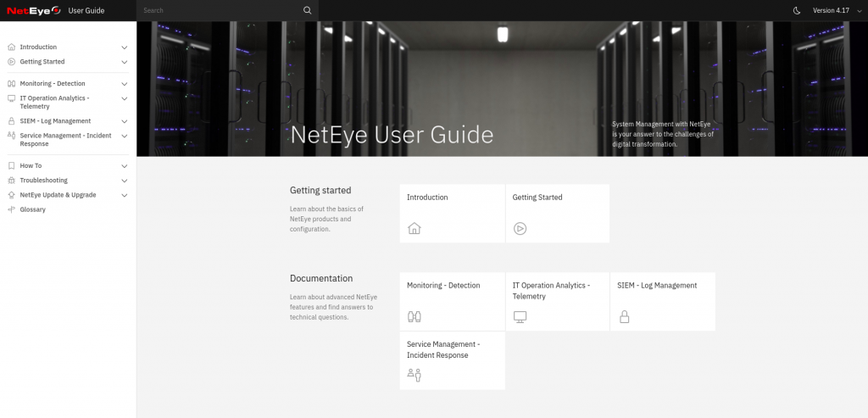The width and height of the screenshot is (868, 418).
Task: Click the play icon on Getting Started card
Action: coord(520,228)
